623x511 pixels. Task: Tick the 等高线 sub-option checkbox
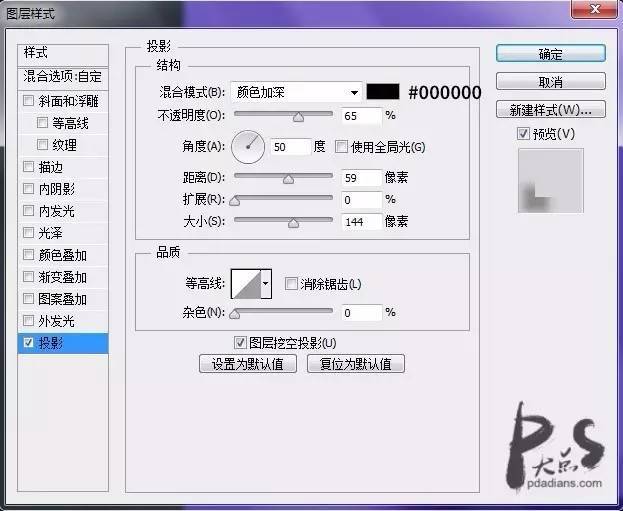point(42,122)
